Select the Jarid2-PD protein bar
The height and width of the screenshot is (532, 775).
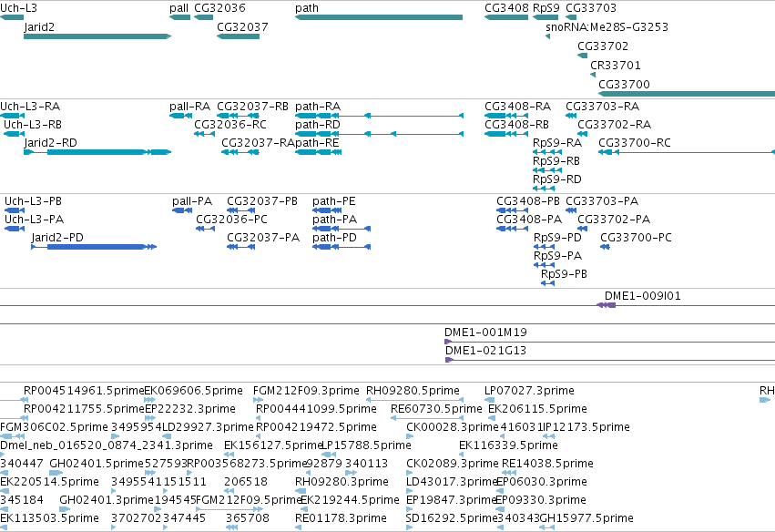point(94,247)
